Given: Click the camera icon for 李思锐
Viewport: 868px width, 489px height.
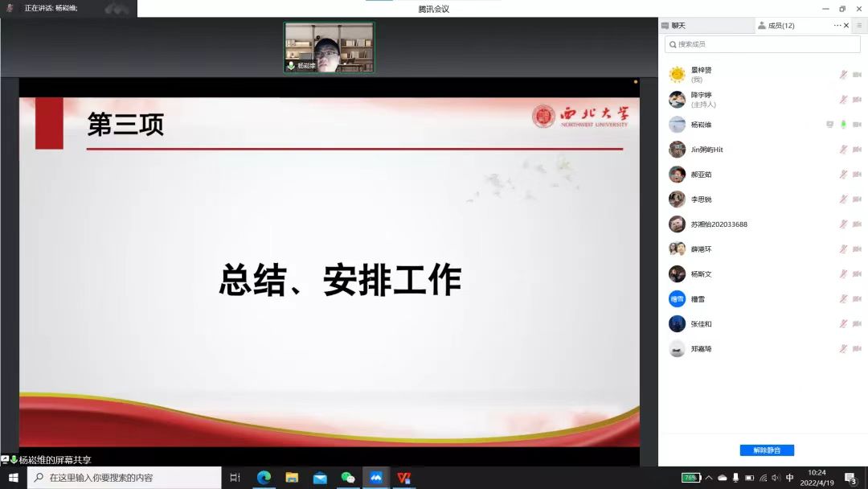Looking at the screenshot, I should tap(857, 199).
